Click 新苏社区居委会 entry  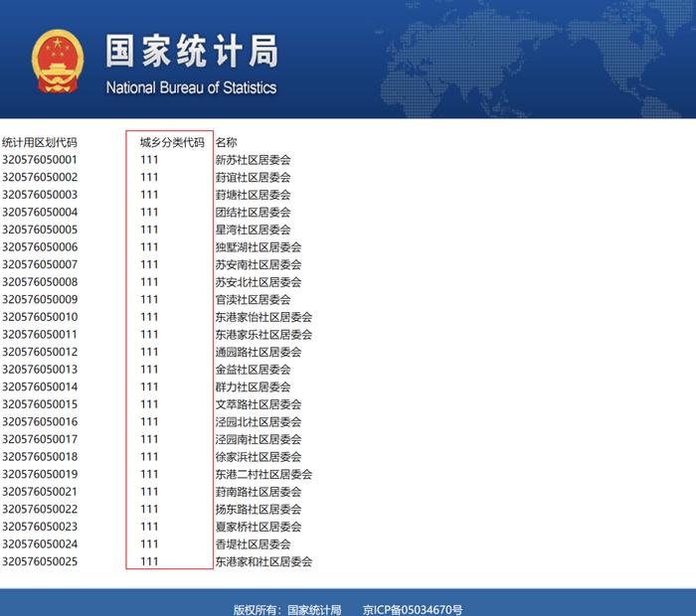[253, 160]
